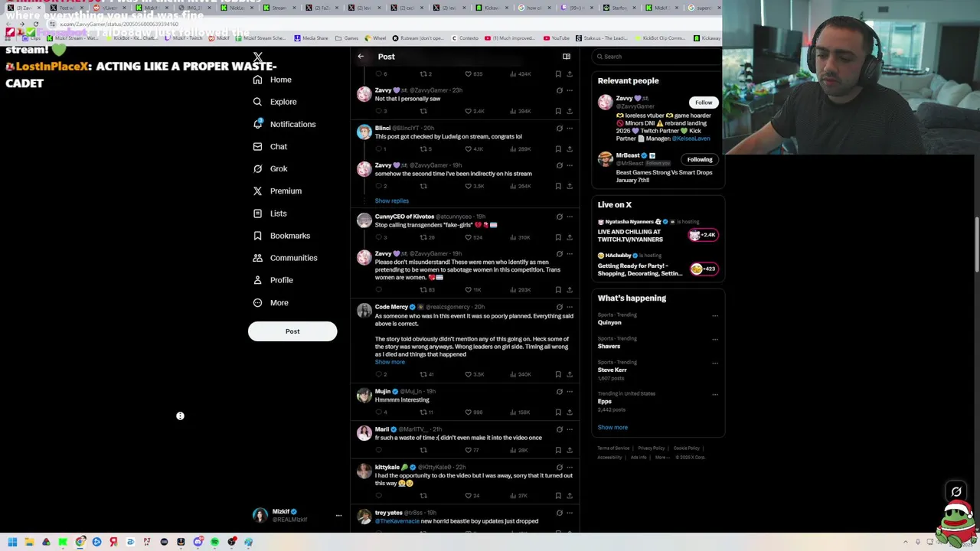Open the @TheKavernacle mention link
This screenshot has width=980, height=551.
tap(397, 521)
